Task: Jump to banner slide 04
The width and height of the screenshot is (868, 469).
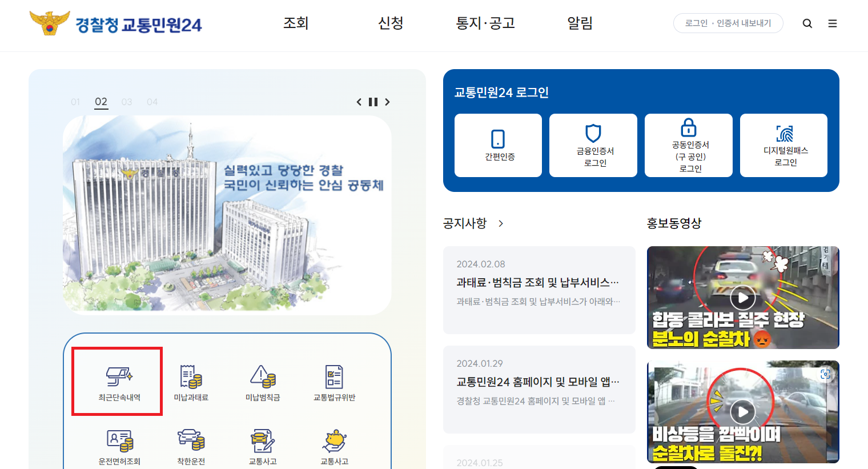Action: tap(152, 102)
